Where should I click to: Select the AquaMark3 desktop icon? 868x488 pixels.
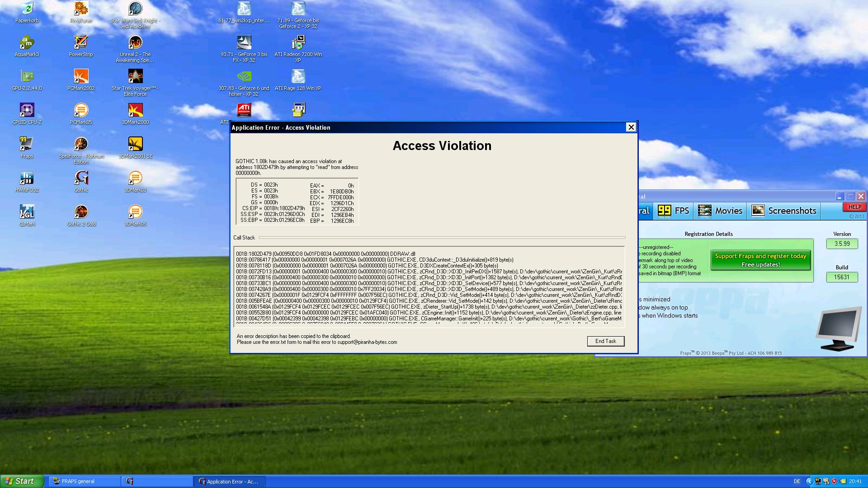tap(27, 43)
